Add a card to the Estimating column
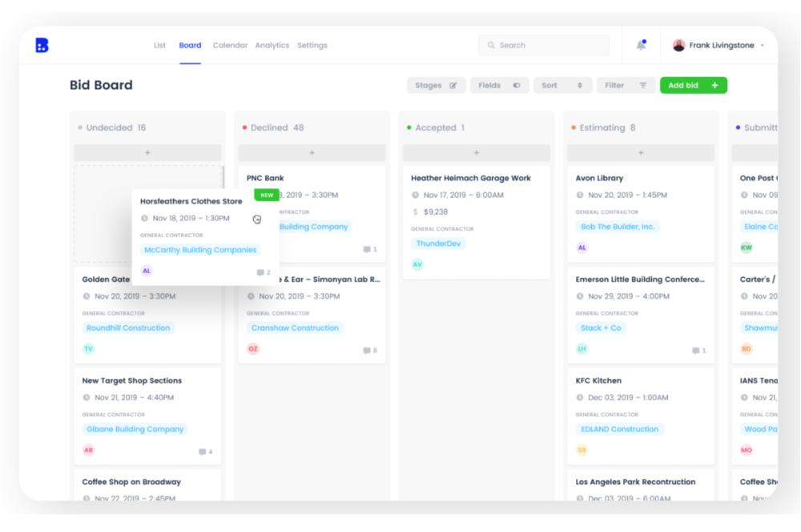Image resolution: width=801 pixels, height=532 pixels. (641, 153)
